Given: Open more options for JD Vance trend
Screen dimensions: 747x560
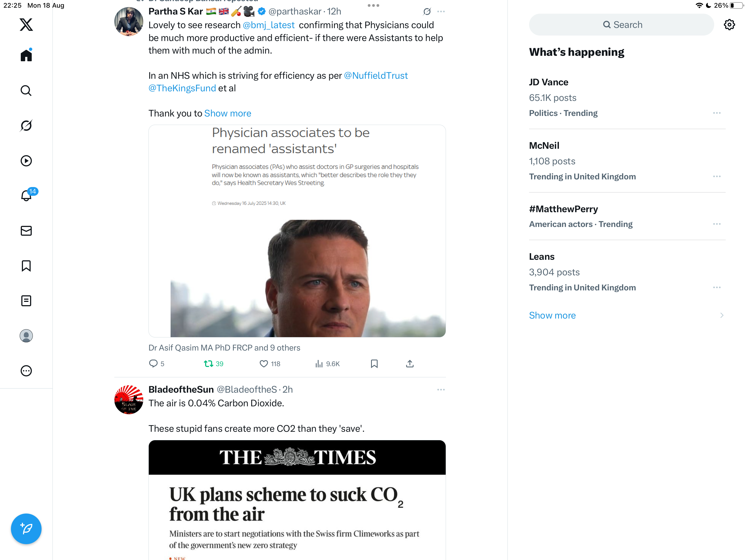Looking at the screenshot, I should tap(717, 113).
